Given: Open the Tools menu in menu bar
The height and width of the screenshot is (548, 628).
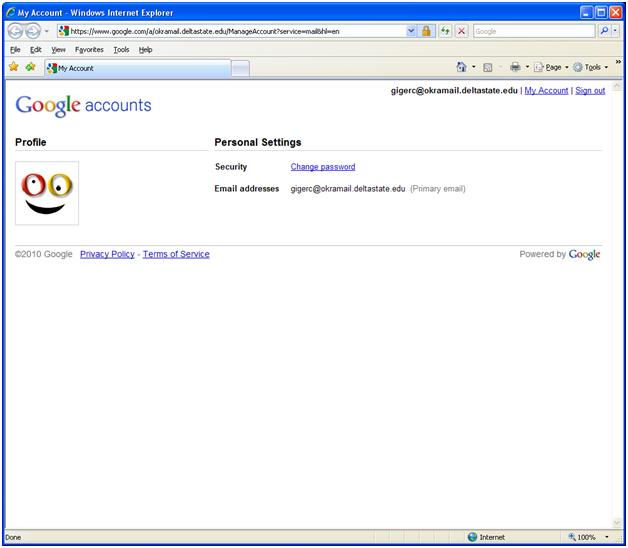Looking at the screenshot, I should [121, 50].
